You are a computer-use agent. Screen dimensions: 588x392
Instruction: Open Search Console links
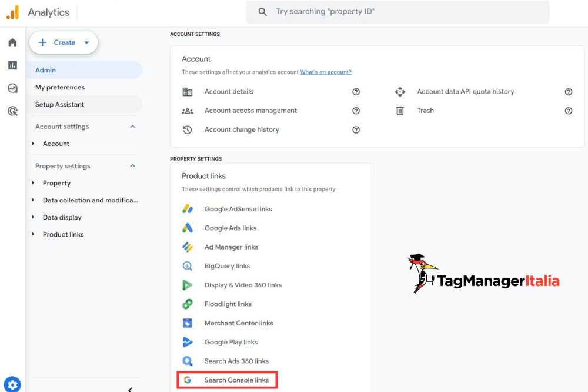pyautogui.click(x=236, y=380)
